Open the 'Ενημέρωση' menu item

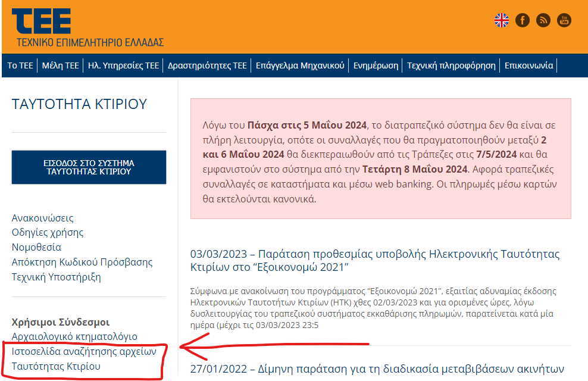[x=376, y=65]
